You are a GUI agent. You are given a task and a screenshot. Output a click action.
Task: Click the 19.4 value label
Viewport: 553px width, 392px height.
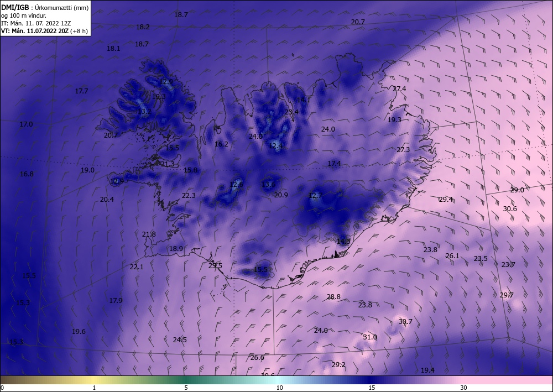427,370
